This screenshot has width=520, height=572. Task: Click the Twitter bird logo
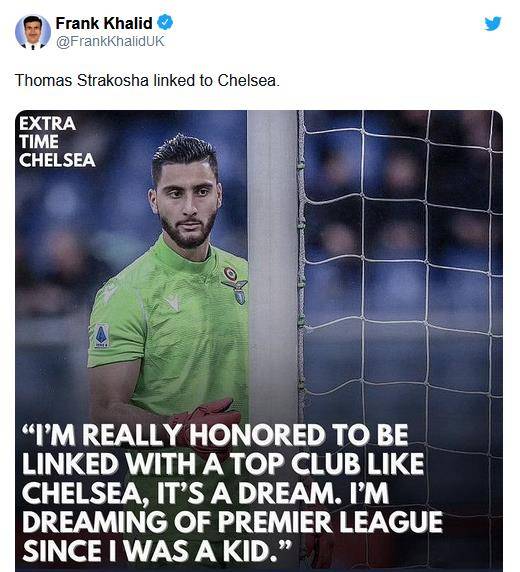pyautogui.click(x=493, y=24)
